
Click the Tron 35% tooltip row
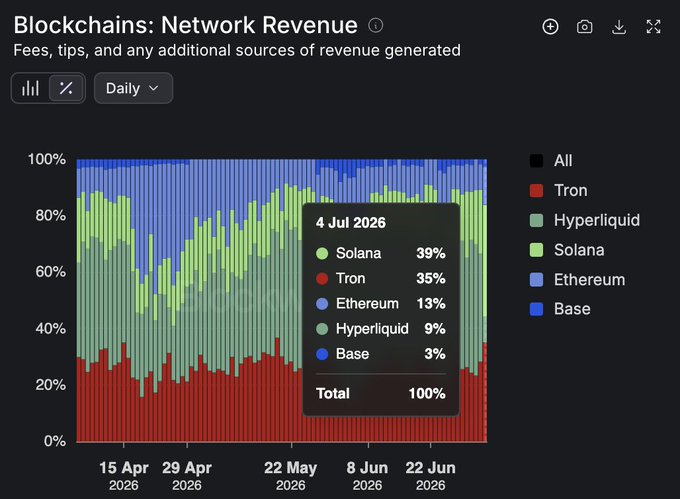380,278
